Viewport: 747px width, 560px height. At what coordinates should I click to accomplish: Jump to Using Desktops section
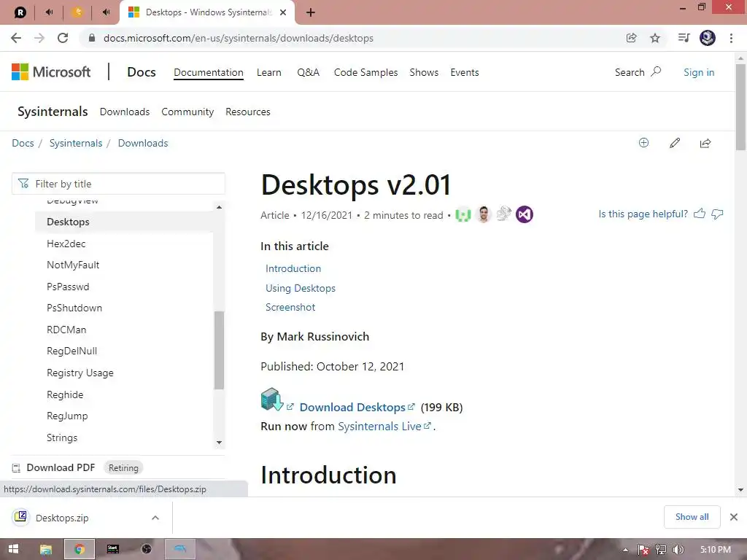tap(300, 288)
